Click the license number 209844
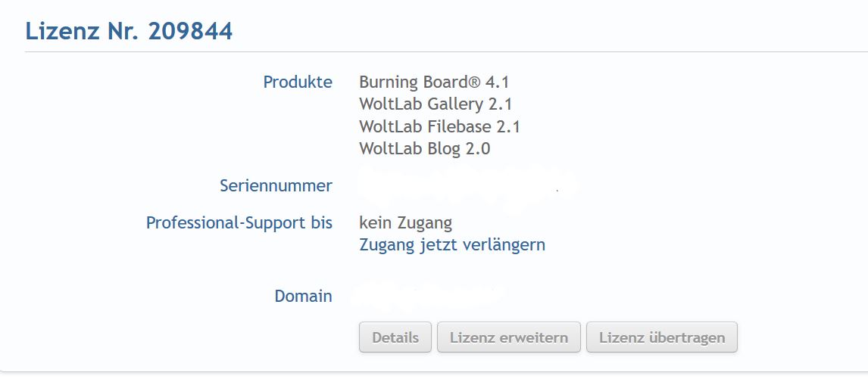868x379 pixels. coord(190,31)
